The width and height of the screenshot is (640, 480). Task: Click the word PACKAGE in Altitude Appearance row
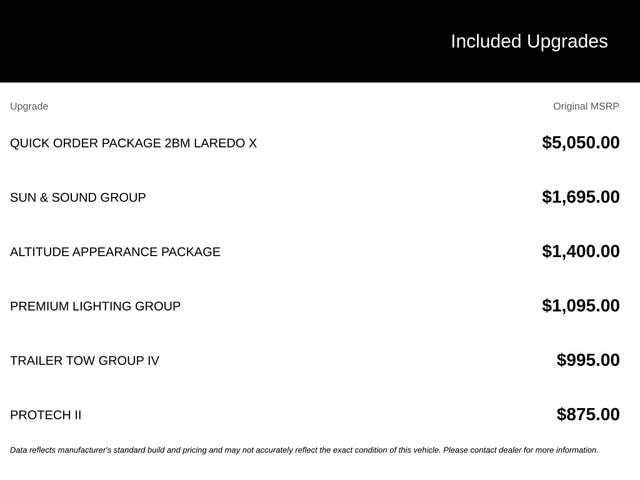(x=191, y=252)
